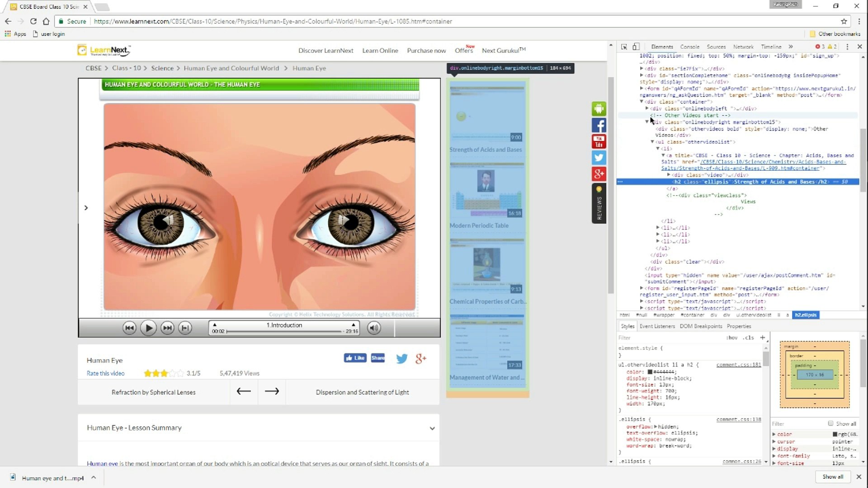Toggle the .cls class editor button

point(749,338)
